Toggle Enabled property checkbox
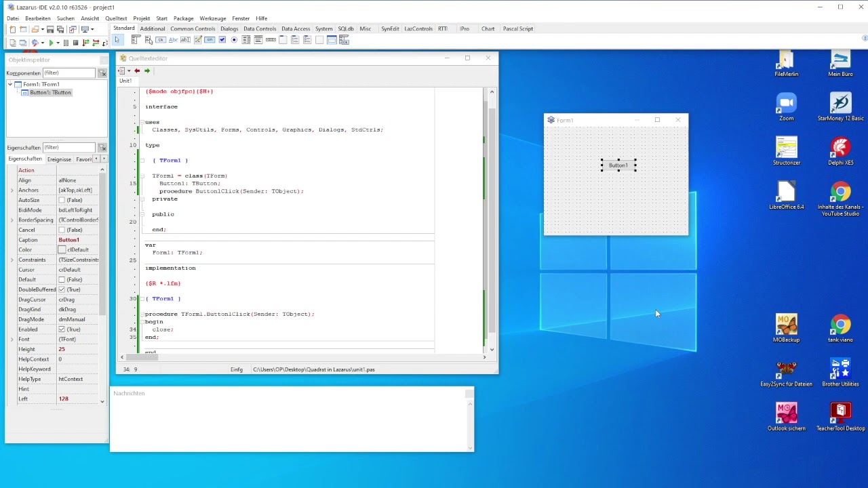This screenshot has height=488, width=868. (62, 329)
